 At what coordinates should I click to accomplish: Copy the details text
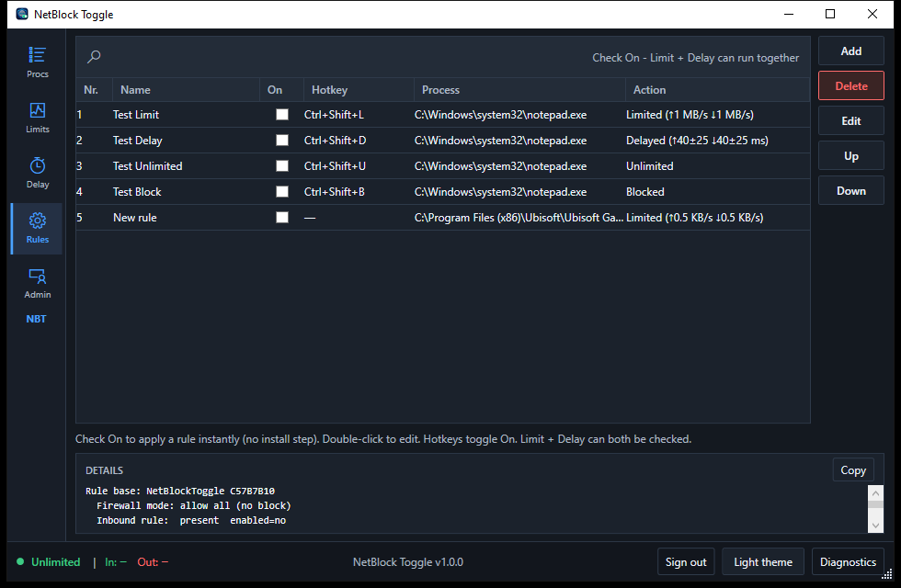point(853,470)
